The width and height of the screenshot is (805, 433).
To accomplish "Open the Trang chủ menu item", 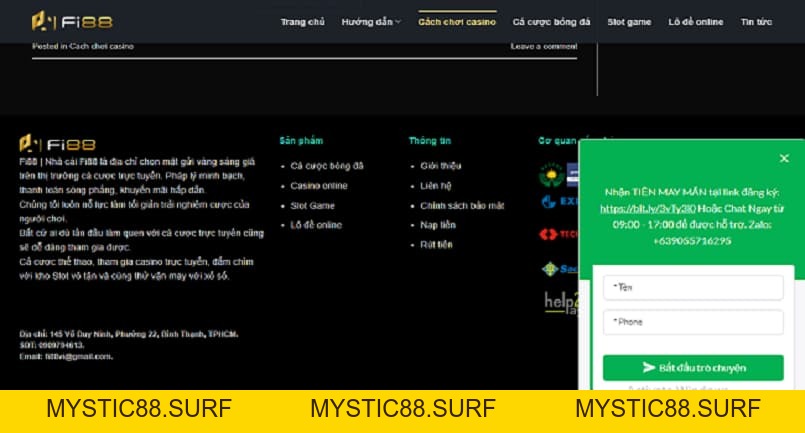I will (x=302, y=22).
